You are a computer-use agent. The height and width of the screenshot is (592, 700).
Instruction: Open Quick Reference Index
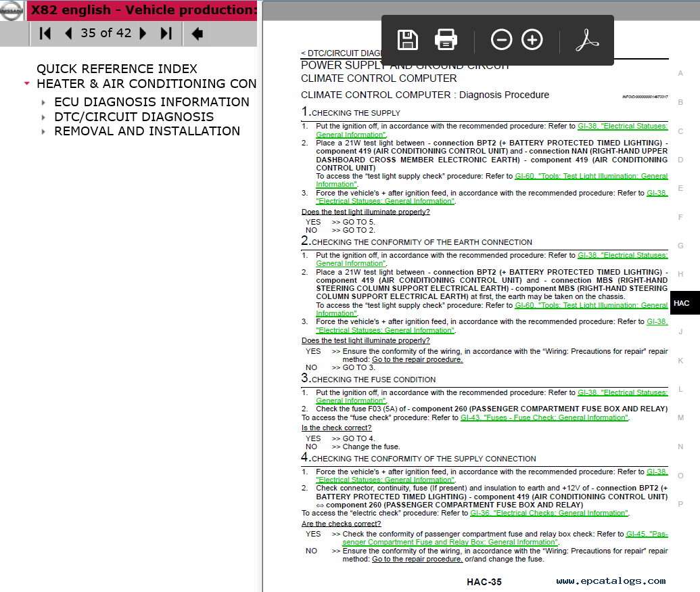point(117,69)
